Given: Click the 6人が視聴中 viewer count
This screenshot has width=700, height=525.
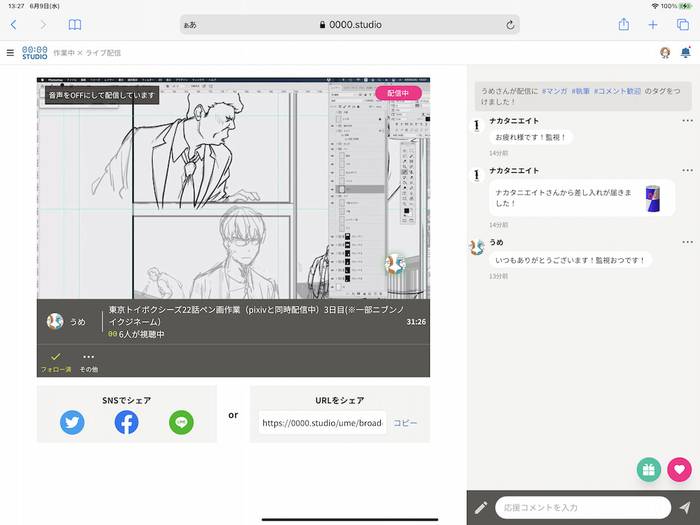Looking at the screenshot, I should 137,334.
